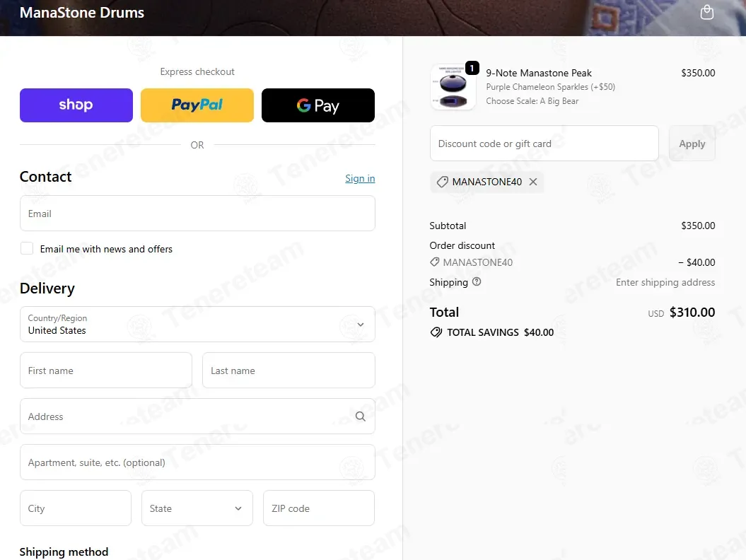This screenshot has height=560, width=746.
Task: Click the $310.00 total amount
Action: point(692,312)
